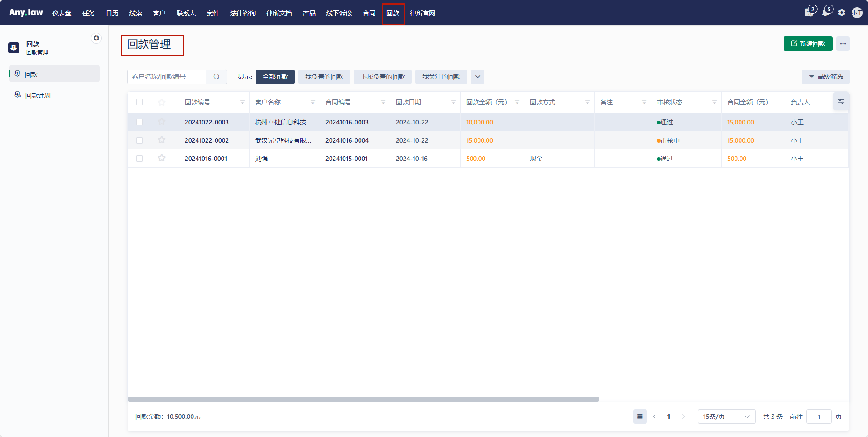Open the 15条/页 page size dropdown

pos(726,417)
